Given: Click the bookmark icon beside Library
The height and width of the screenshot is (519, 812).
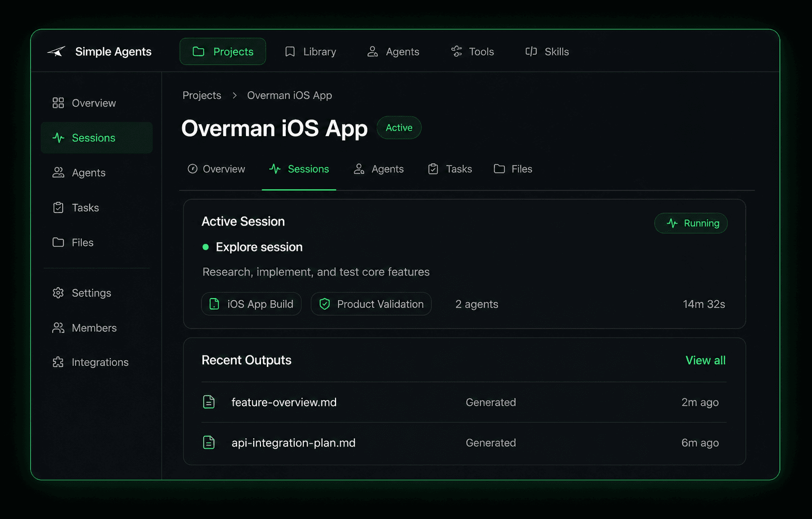Looking at the screenshot, I should pos(290,52).
